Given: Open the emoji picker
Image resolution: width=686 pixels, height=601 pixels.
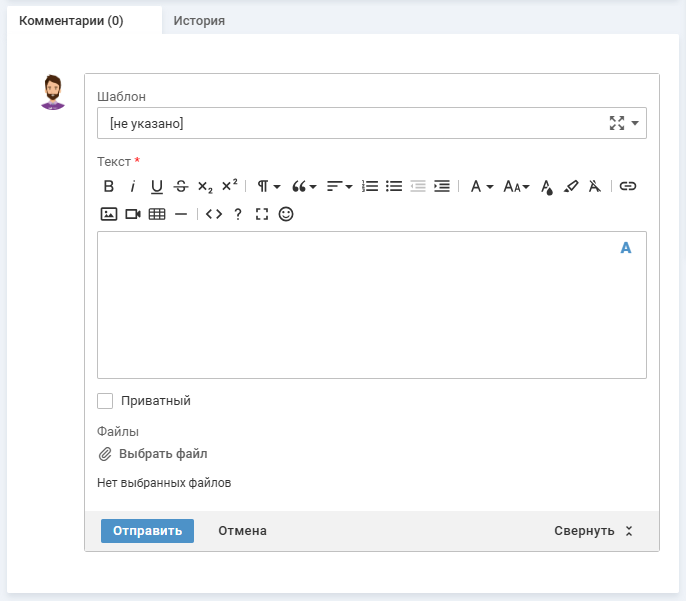Looking at the screenshot, I should pyautogui.click(x=286, y=214).
